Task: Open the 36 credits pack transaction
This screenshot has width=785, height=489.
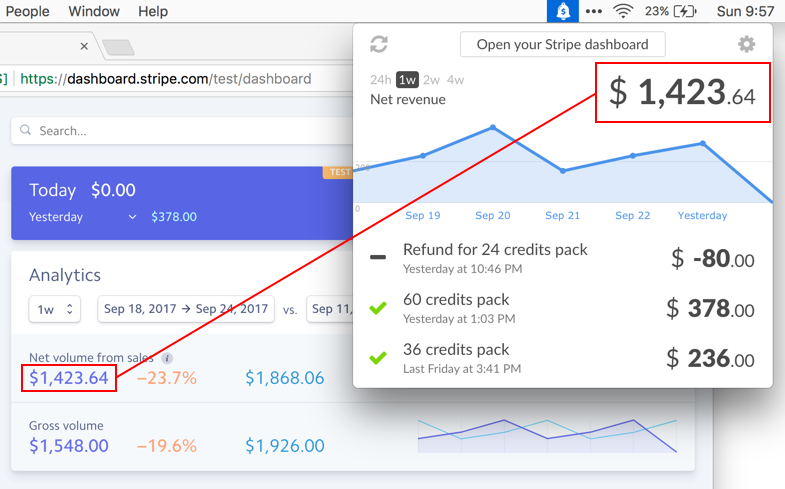Action: [563, 358]
